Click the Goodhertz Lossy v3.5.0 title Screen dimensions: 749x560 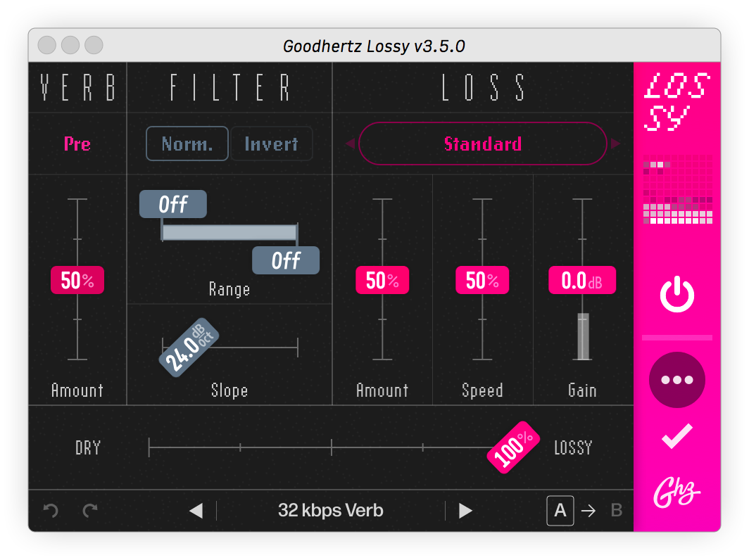374,46
